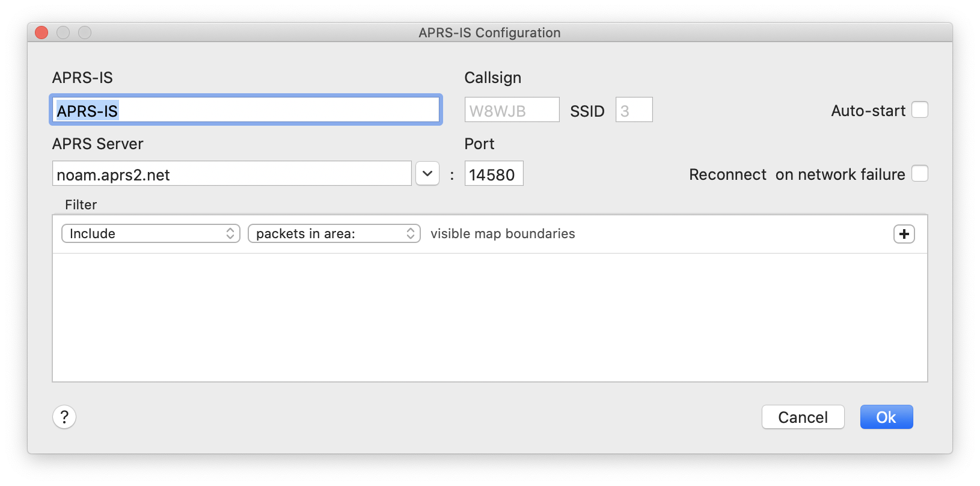Click the Callsign field W8WJB
This screenshot has height=486, width=980.
coord(512,110)
